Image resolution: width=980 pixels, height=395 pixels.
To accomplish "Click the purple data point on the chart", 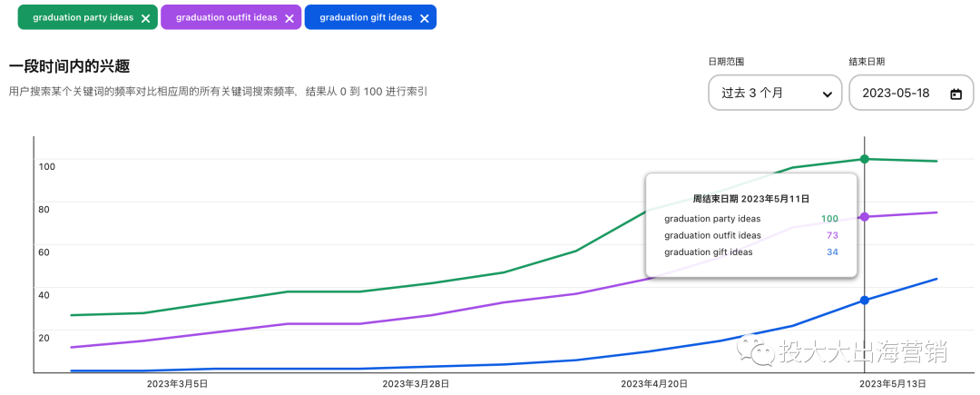I will [864, 217].
